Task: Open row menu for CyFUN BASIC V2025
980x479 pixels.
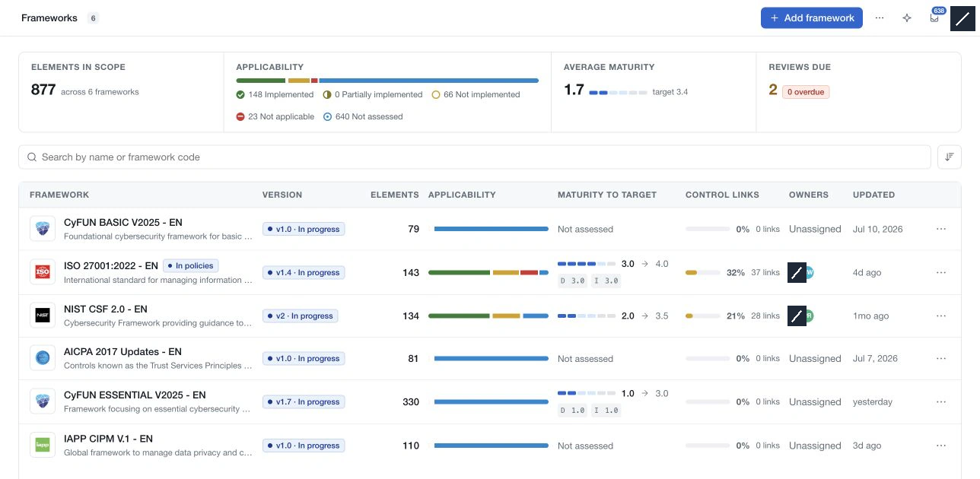Action: (941, 229)
